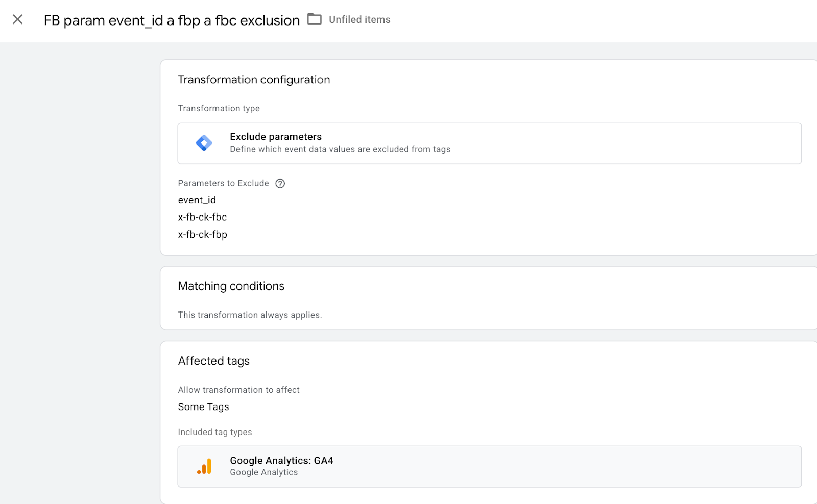This screenshot has height=504, width=817.
Task: Close the transformation editor panel
Action: click(x=18, y=20)
